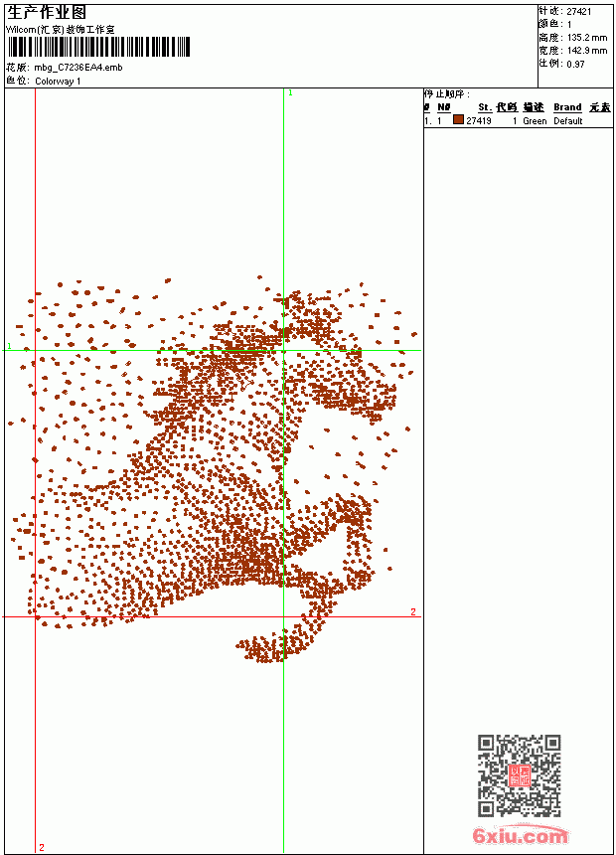This screenshot has width=616, height=855.
Task: Click the red number 2 marker at right
Action: [413, 611]
